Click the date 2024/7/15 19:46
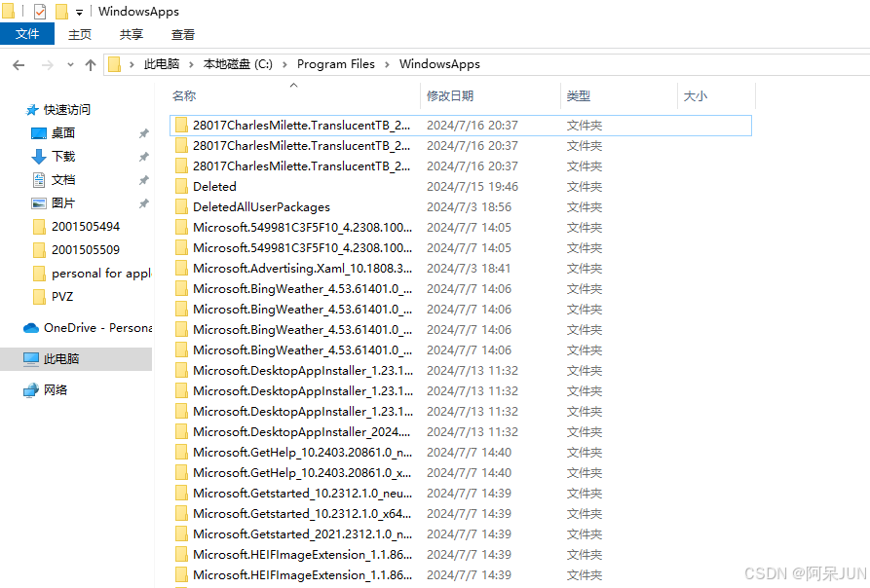 tap(473, 186)
